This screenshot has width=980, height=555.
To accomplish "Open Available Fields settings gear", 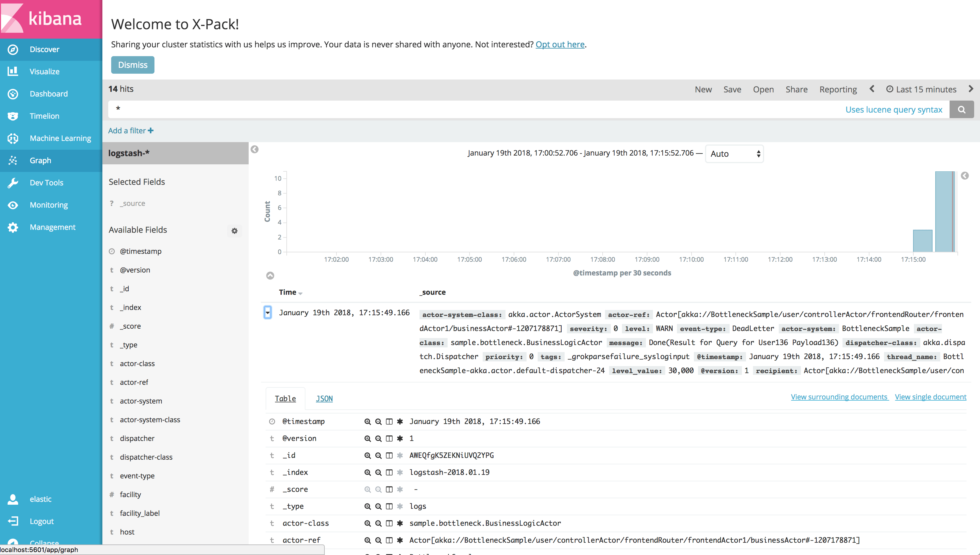I will pos(235,231).
